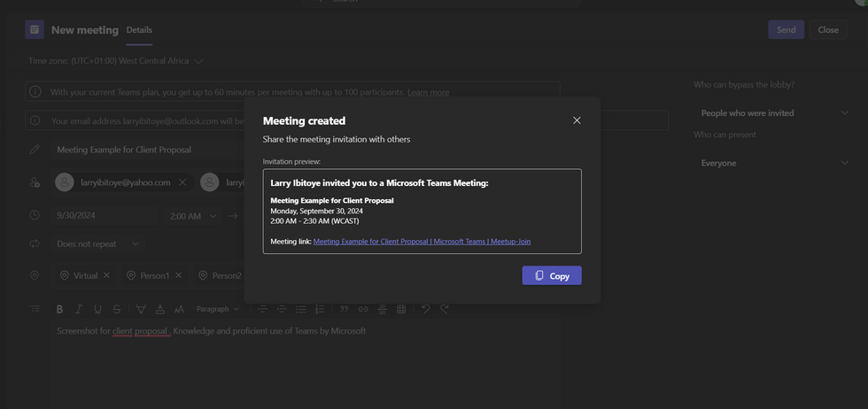Open font color tool
This screenshot has height=409, width=868.
click(160, 309)
